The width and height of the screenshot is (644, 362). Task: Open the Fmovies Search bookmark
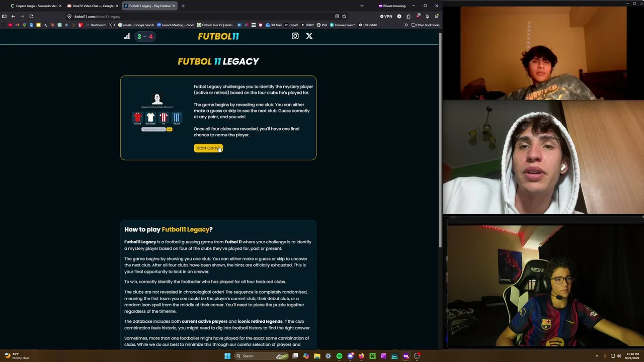coord(342,25)
